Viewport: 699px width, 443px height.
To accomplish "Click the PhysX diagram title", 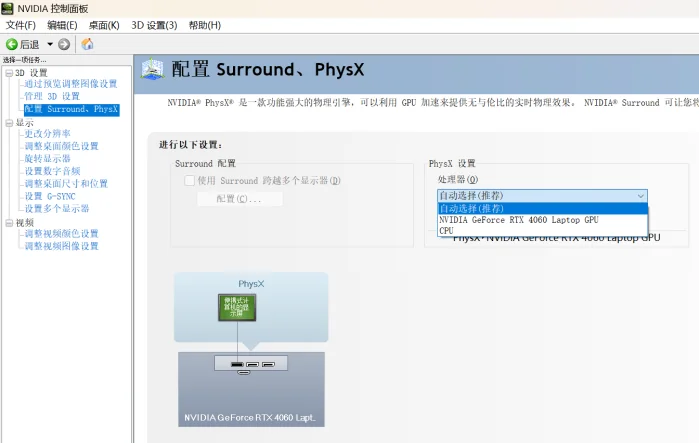I will (251, 284).
